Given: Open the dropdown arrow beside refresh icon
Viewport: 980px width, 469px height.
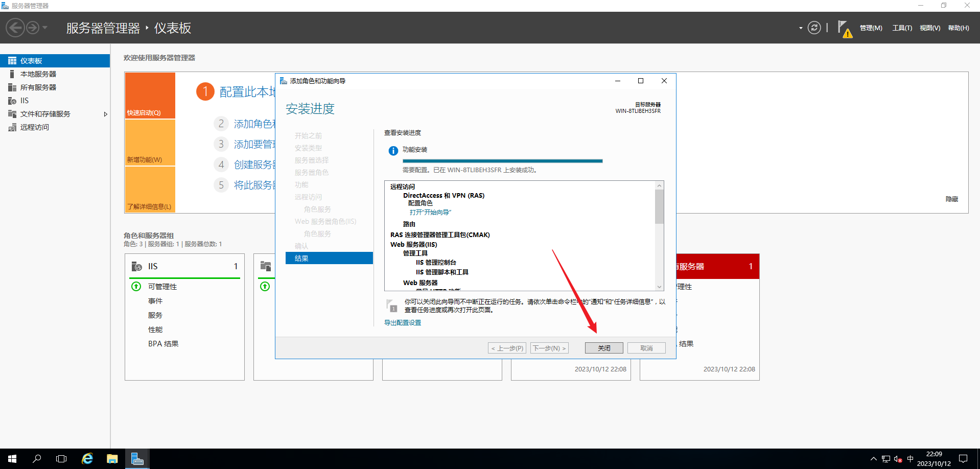Looking at the screenshot, I should click(801, 28).
